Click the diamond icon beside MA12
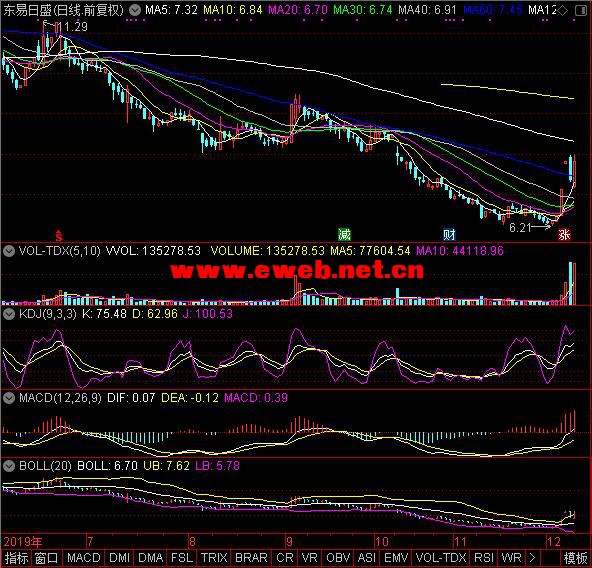Image resolution: width=592 pixels, height=568 pixels. pyautogui.click(x=562, y=11)
